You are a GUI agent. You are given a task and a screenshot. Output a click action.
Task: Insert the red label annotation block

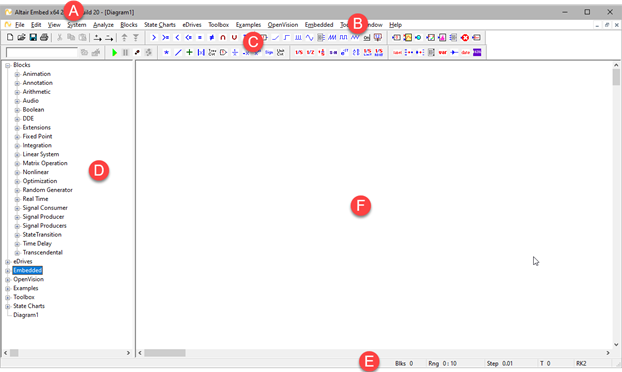coord(397,52)
